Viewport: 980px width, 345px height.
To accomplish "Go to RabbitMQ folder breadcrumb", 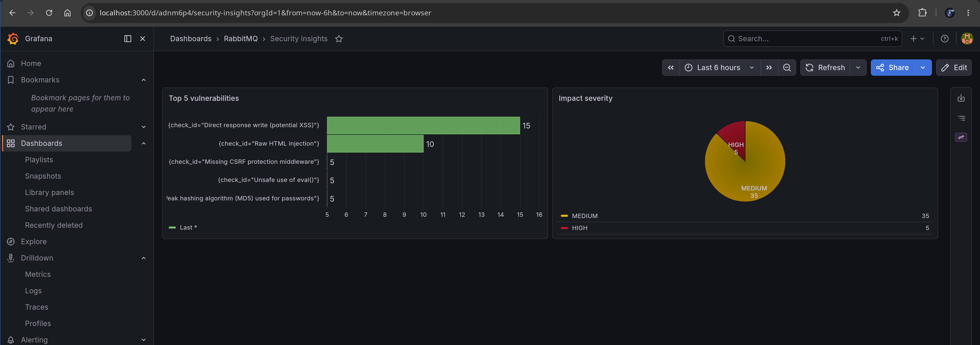I will (241, 39).
